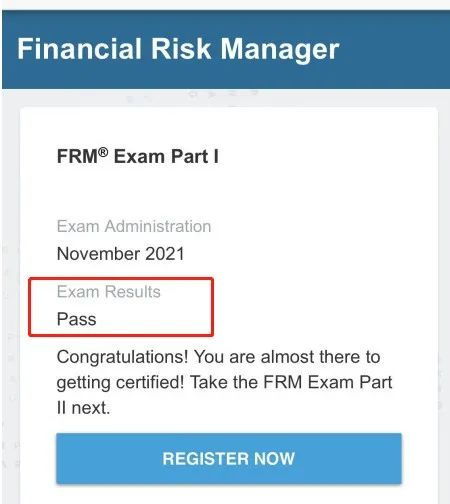Viewport: 450px width, 504px height.
Task: Click the Congratulations message paragraph
Action: click(x=224, y=382)
